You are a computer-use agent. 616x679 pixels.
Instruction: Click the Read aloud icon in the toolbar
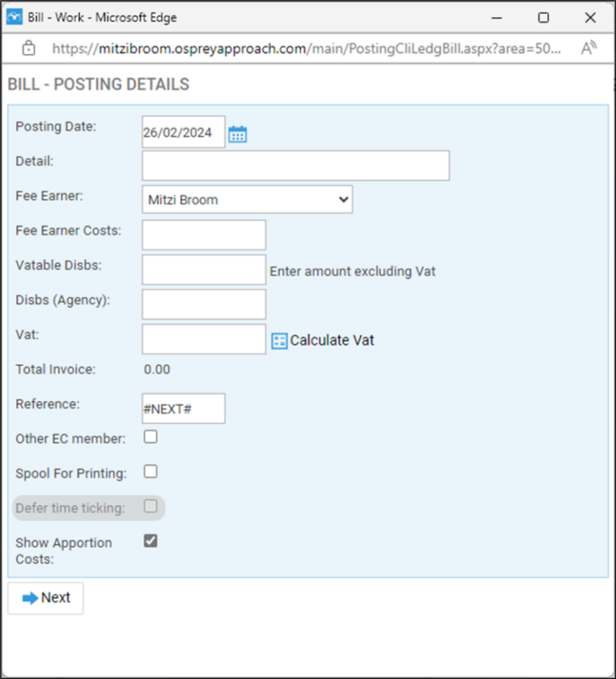click(x=589, y=48)
